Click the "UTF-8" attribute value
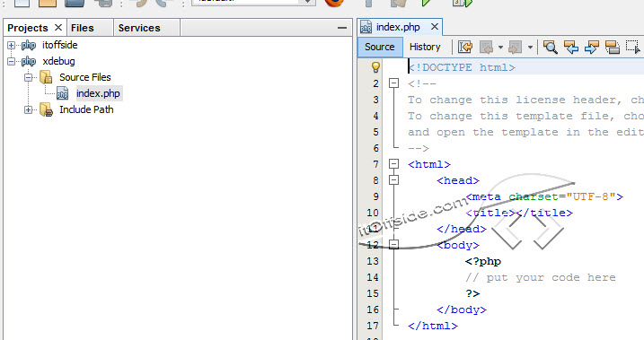Viewport: 644px width, 340px height. coord(591,196)
